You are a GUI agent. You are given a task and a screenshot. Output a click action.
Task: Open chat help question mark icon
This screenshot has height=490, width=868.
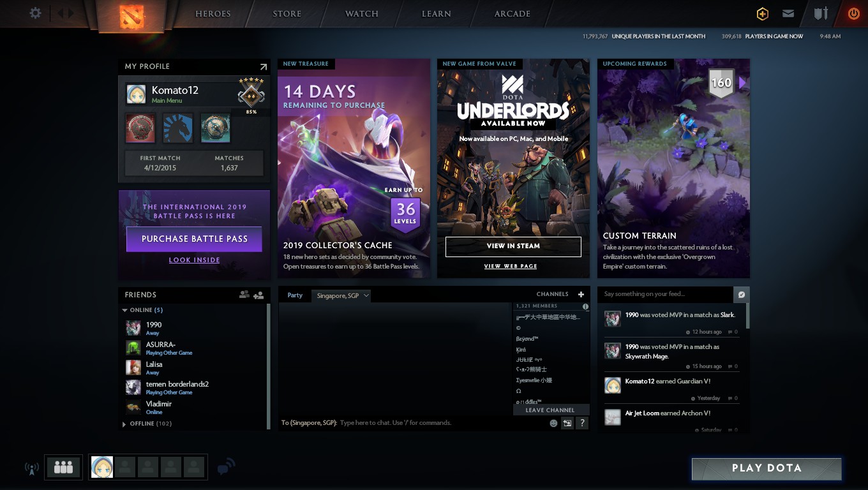[x=582, y=423]
